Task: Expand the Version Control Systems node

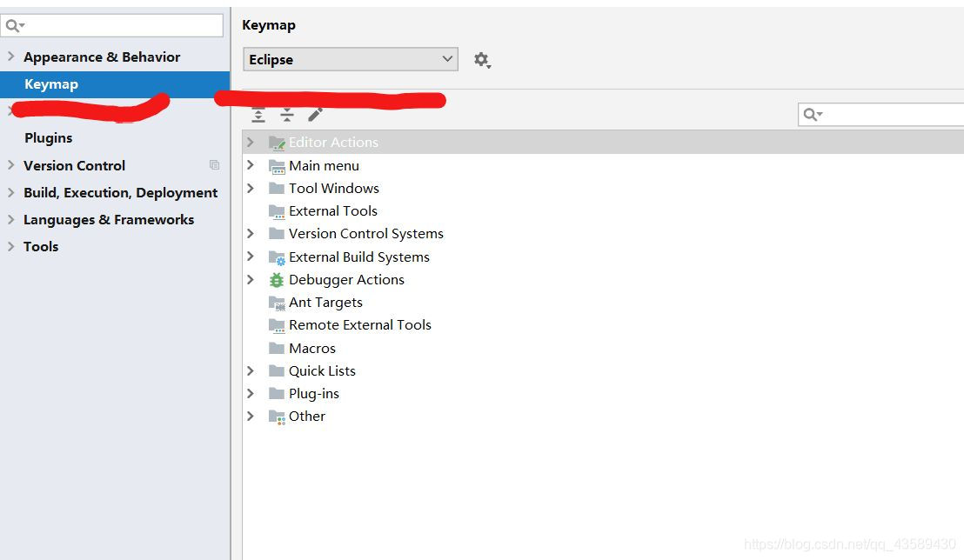Action: pyautogui.click(x=251, y=233)
